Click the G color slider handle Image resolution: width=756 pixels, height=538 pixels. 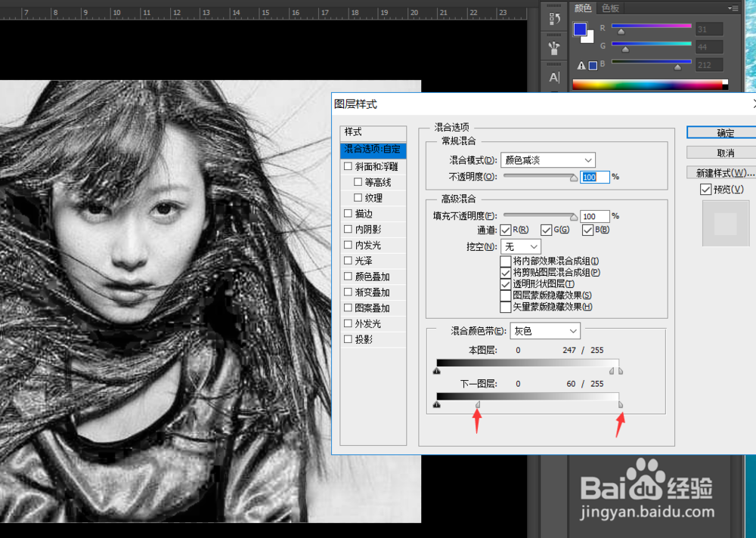click(x=625, y=50)
